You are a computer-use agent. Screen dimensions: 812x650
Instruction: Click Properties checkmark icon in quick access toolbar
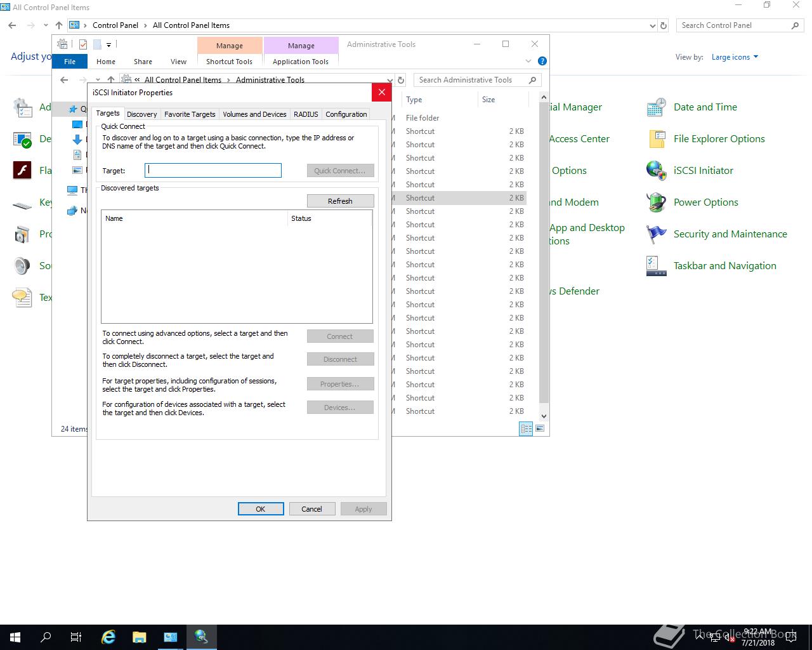coord(83,44)
